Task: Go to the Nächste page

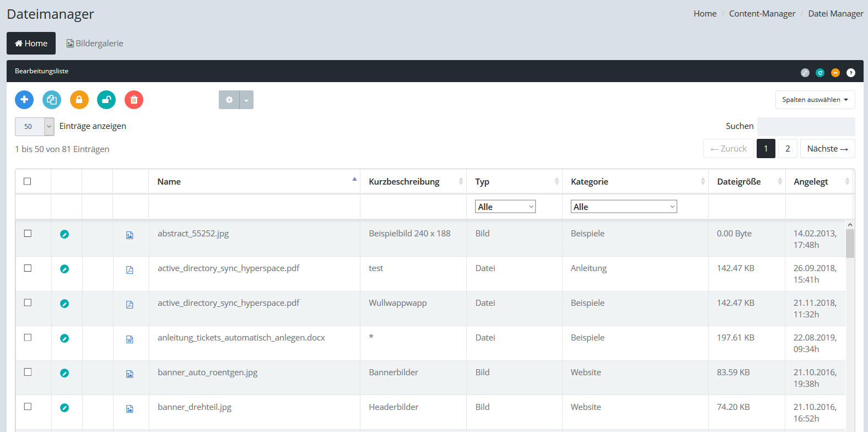Action: [827, 149]
